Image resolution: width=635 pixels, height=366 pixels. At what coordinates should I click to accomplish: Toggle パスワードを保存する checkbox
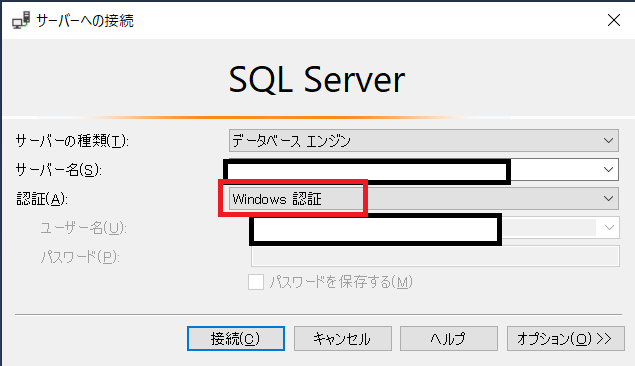(256, 282)
